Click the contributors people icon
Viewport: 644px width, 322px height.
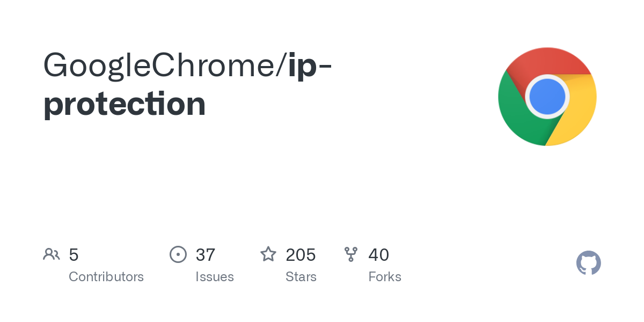[x=52, y=254]
